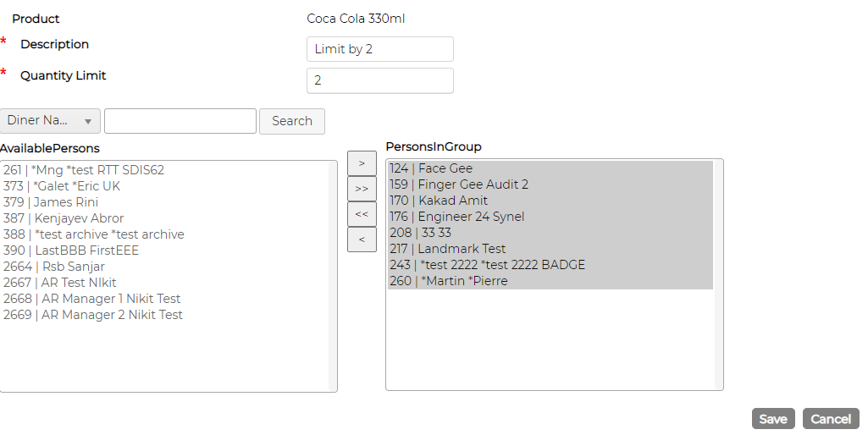Focus the Description text field
868x435 pixels.
(x=379, y=49)
